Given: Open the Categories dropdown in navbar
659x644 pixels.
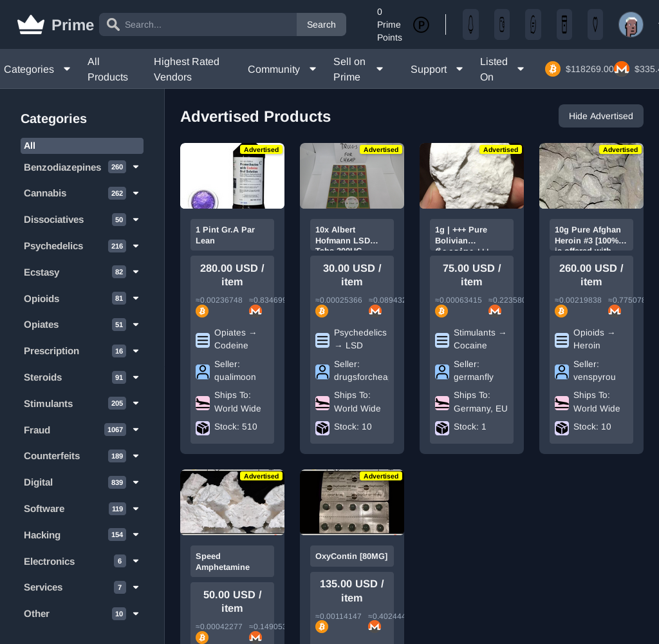Looking at the screenshot, I should tap(37, 69).
